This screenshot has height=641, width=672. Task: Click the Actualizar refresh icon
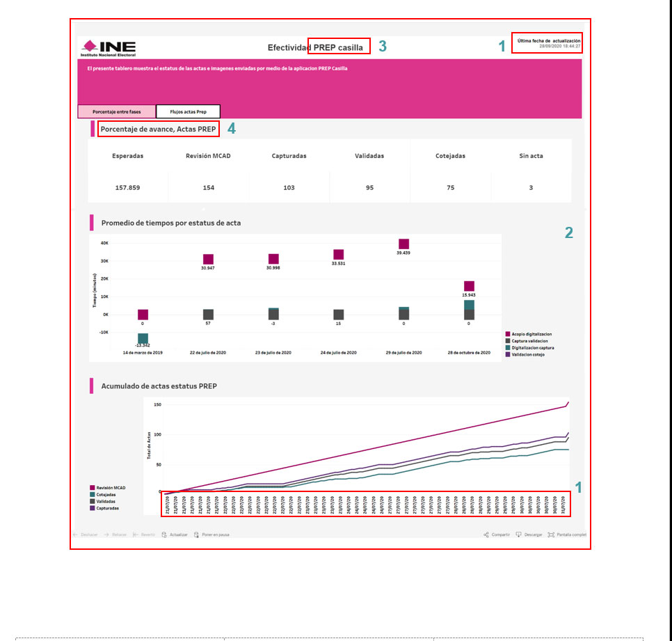point(164,535)
